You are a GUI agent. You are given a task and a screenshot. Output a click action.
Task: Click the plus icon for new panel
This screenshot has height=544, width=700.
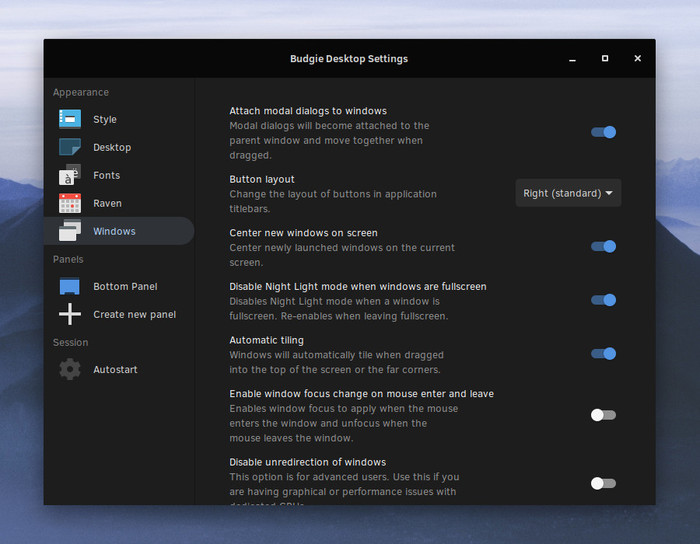(x=70, y=314)
